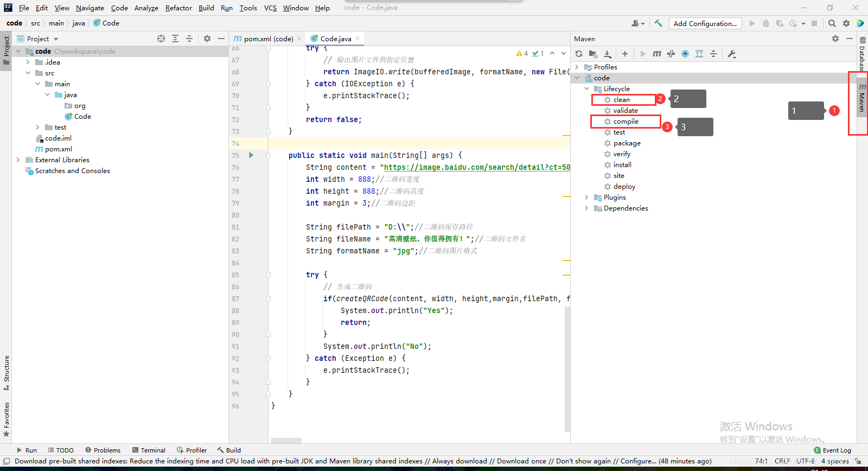Viewport: 868px width, 471px height.
Task: Collapse the src folder
Action: [28, 73]
